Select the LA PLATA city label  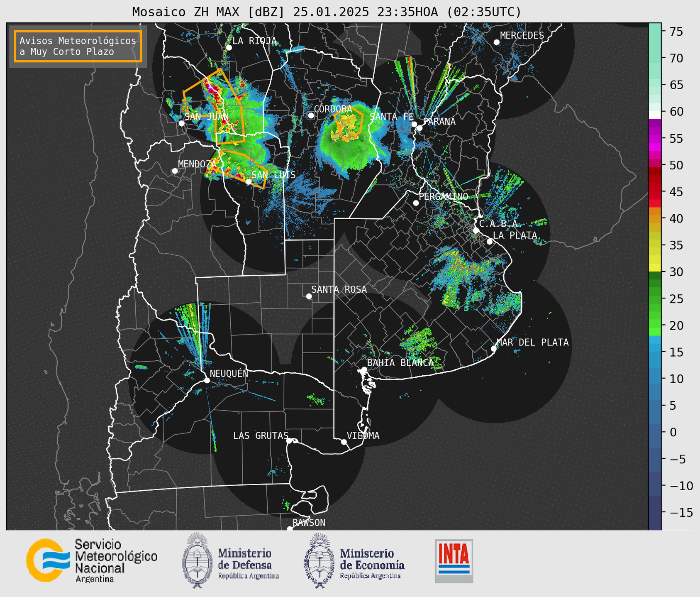(515, 235)
